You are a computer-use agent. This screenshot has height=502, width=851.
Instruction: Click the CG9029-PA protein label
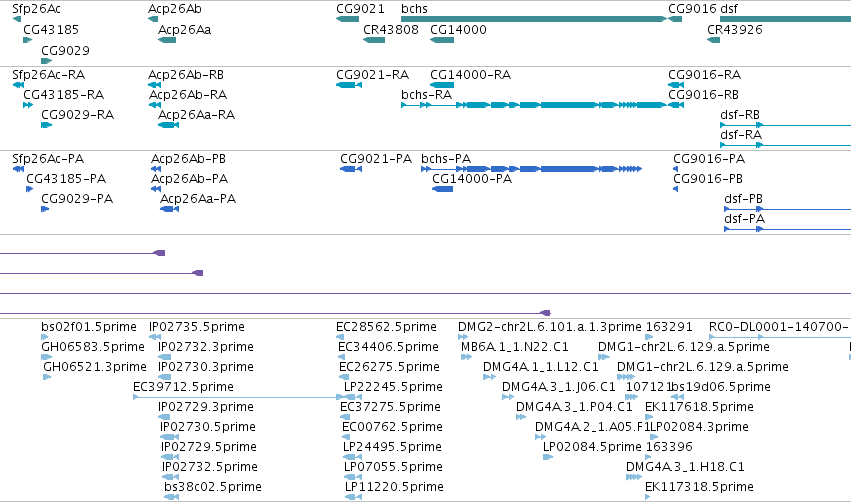point(77,199)
